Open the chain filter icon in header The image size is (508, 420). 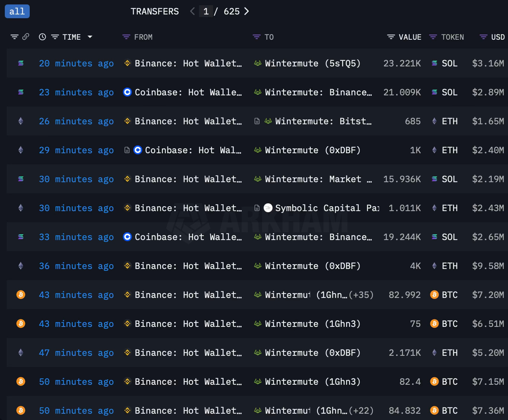pos(14,37)
